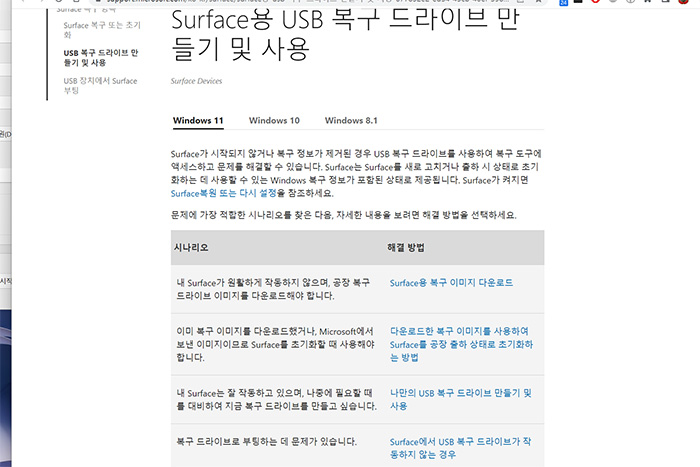Image resolution: width=700 pixels, height=467 pixels.
Task: Click the paragraph starting 'Surface가 시작되지 않거나'
Action: (356, 173)
